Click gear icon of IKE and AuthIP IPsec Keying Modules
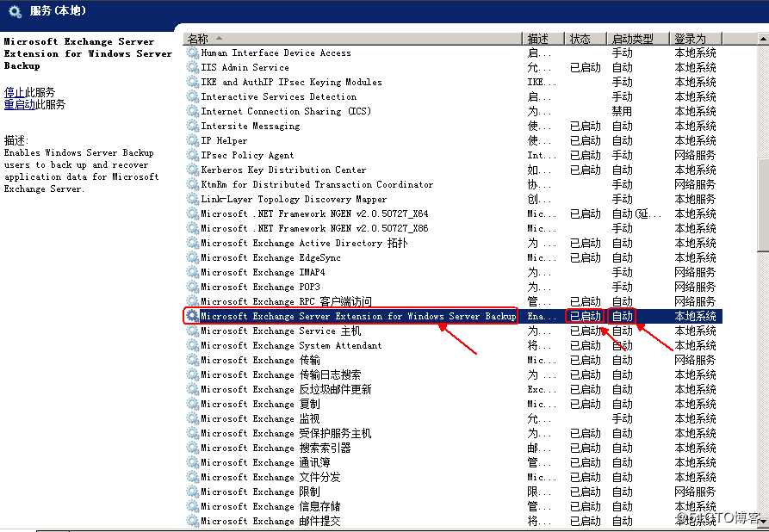 [193, 82]
